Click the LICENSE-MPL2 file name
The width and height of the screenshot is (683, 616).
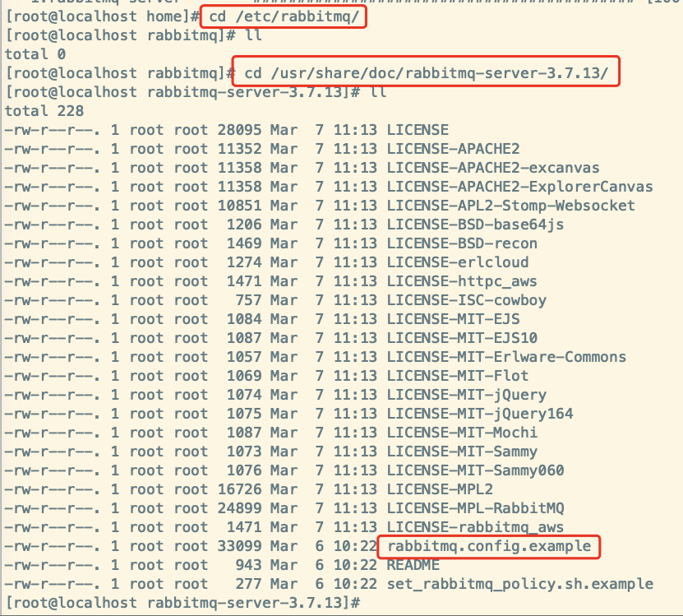[440, 489]
